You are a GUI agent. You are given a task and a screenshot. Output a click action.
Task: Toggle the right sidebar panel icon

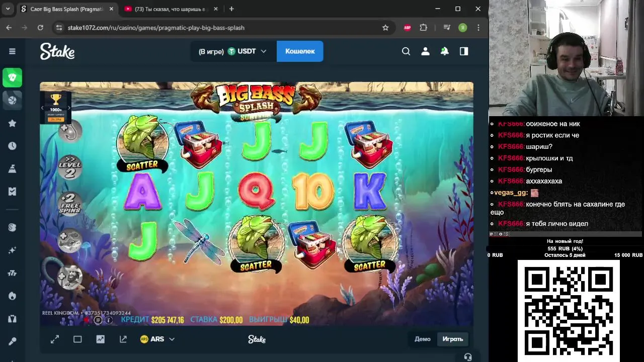pos(464,51)
